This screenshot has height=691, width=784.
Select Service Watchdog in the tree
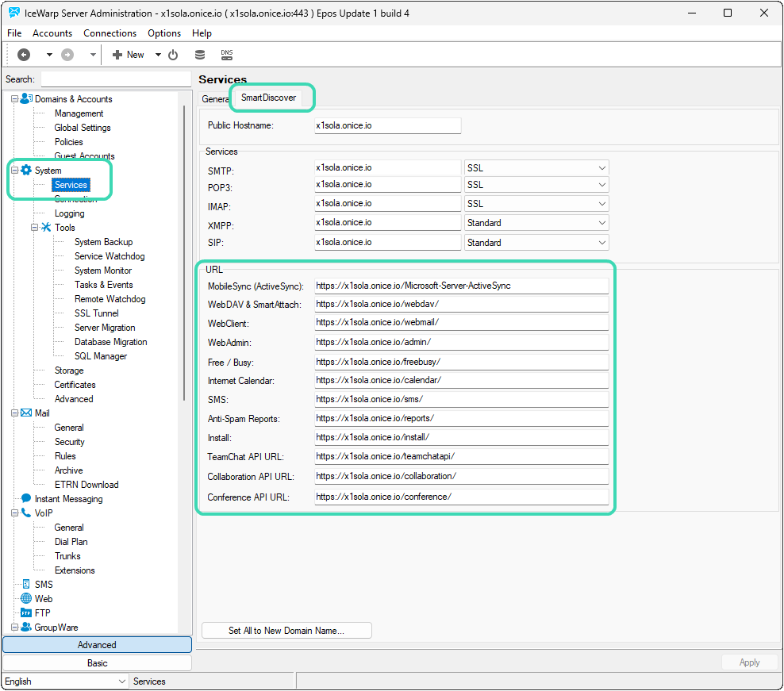tap(110, 256)
